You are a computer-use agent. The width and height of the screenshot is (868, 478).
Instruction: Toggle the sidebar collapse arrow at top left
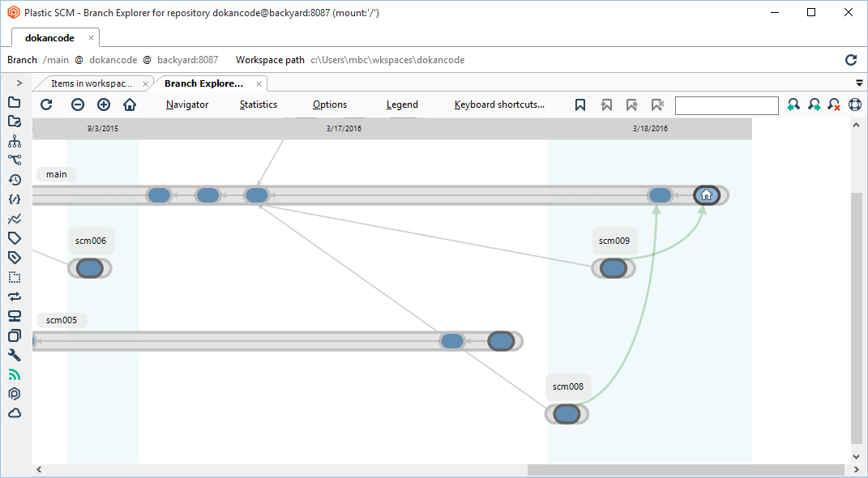tap(18, 82)
